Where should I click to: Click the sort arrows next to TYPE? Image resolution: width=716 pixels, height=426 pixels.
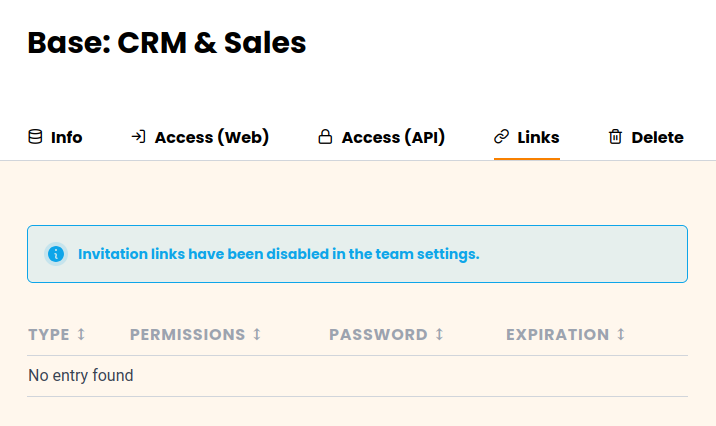(82, 334)
